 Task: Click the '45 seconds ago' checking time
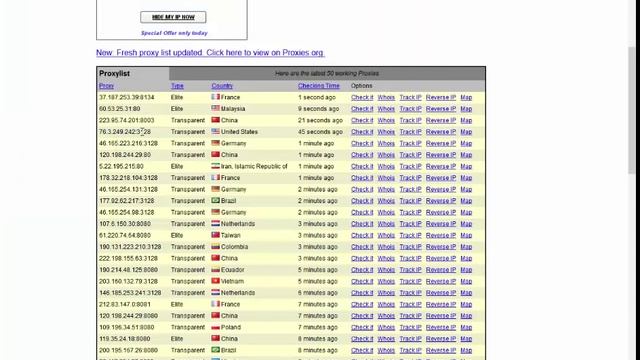tap(320, 132)
